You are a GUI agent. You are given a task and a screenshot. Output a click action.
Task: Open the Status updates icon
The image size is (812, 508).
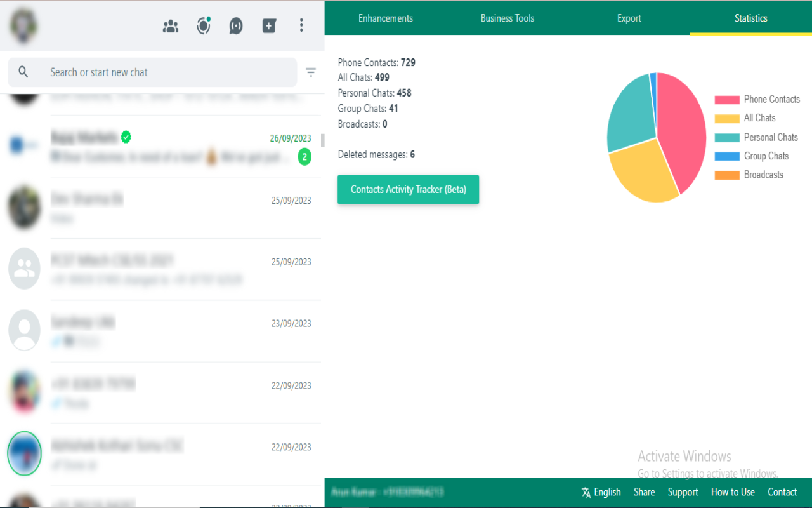coord(204,26)
